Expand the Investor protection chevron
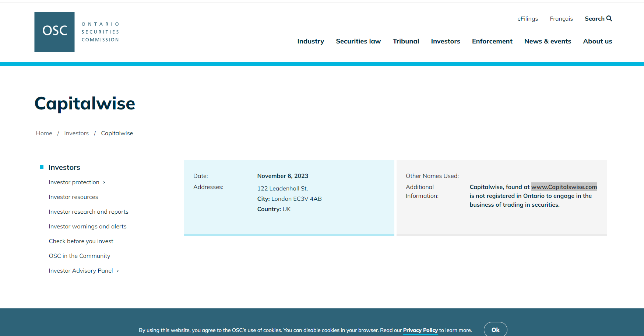The image size is (644, 336). pyautogui.click(x=104, y=182)
